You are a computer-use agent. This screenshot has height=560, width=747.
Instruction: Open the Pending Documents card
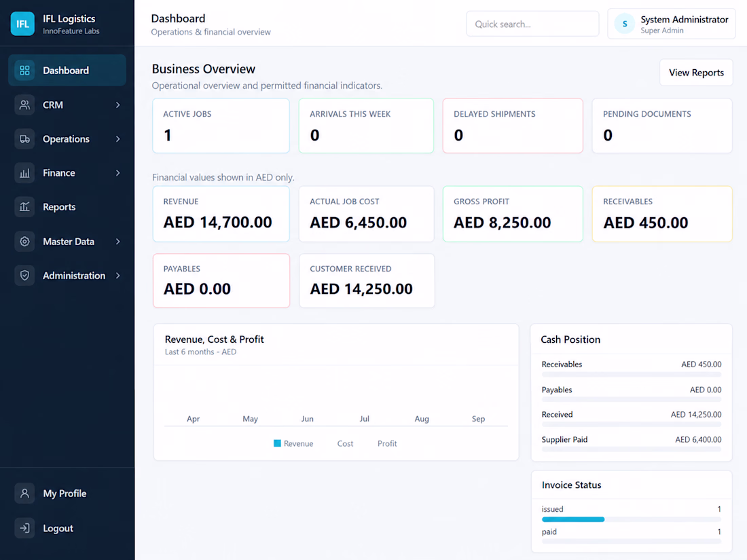[x=661, y=126]
